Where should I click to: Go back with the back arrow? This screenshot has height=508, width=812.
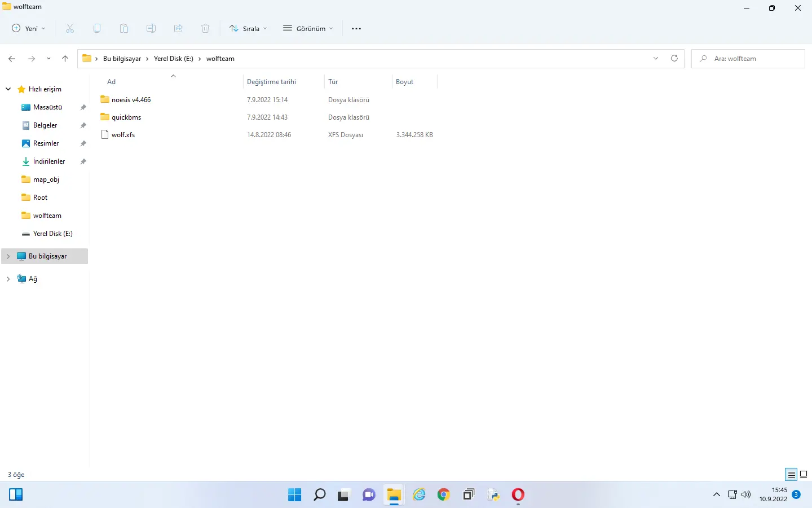pos(11,58)
